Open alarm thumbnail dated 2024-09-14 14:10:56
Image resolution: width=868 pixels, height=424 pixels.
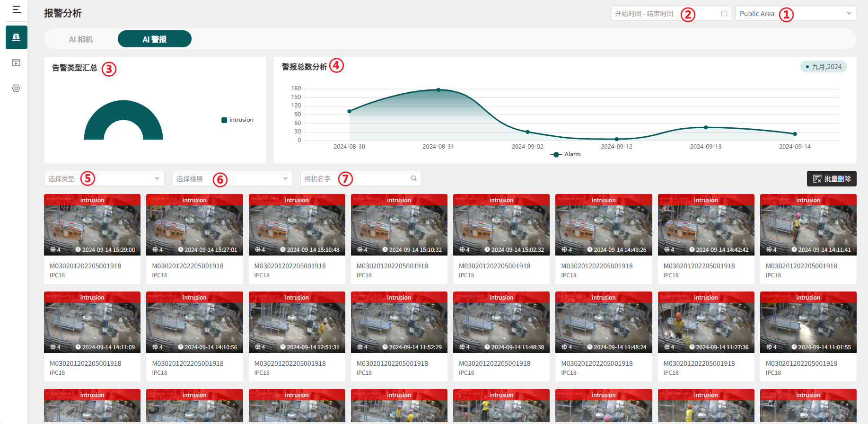point(194,322)
